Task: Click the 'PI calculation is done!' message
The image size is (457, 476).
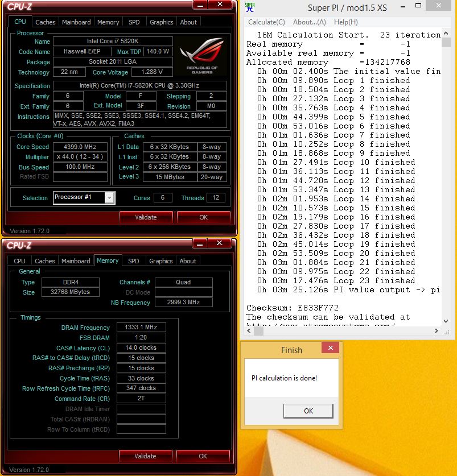Action: (x=284, y=378)
